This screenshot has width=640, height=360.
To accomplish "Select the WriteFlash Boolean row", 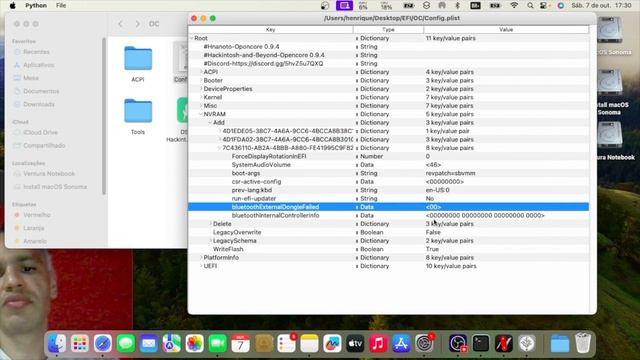I will tap(388, 249).
